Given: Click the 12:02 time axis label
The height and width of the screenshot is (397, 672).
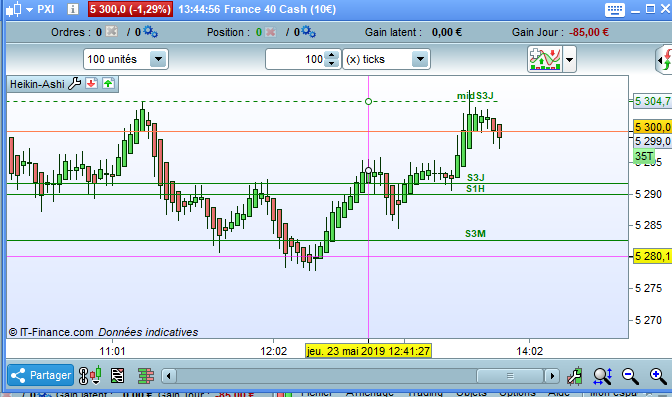Looking at the screenshot, I should (273, 351).
